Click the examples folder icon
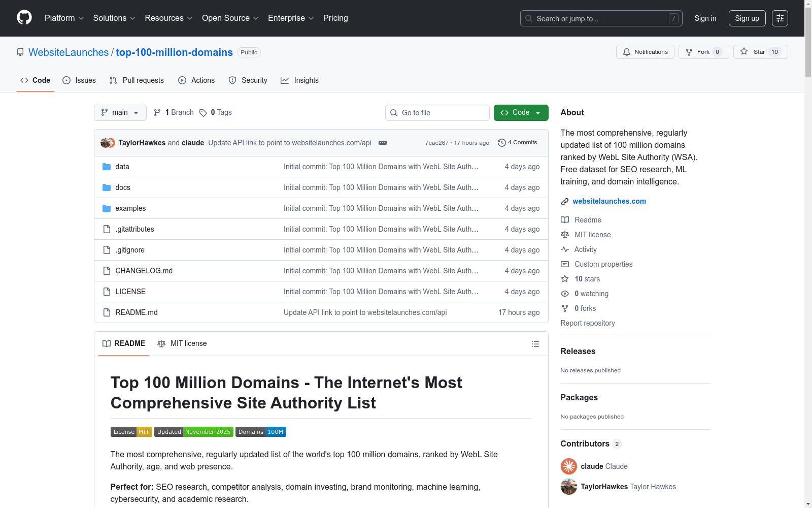The height and width of the screenshot is (508, 812). 107,208
